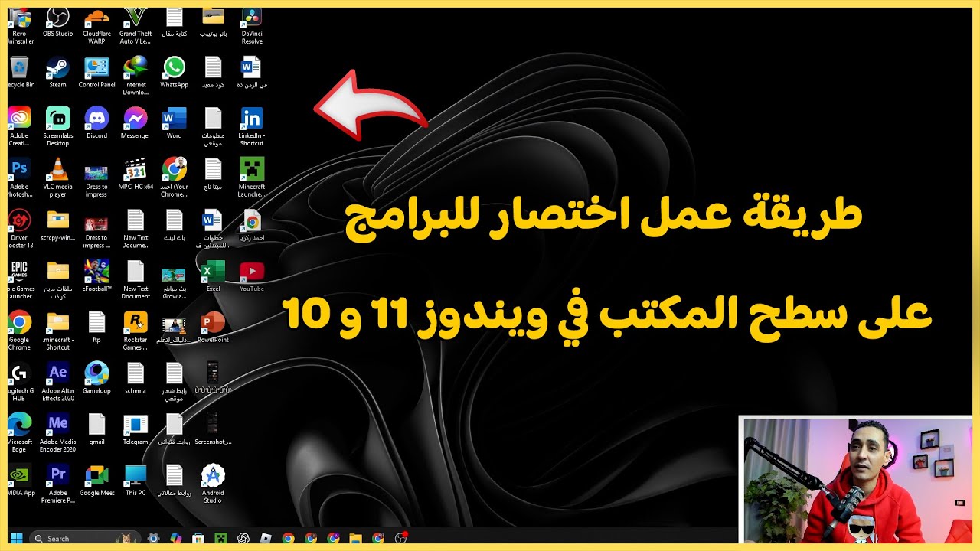
Task: Select the Adobe Media Encoder 2020 shortcut
Action: [58, 433]
